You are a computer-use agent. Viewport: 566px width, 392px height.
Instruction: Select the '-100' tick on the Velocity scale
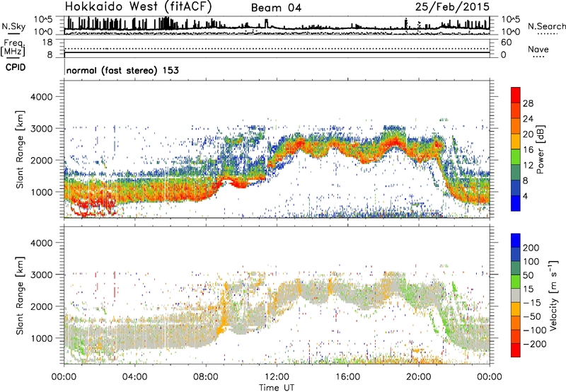point(535,330)
